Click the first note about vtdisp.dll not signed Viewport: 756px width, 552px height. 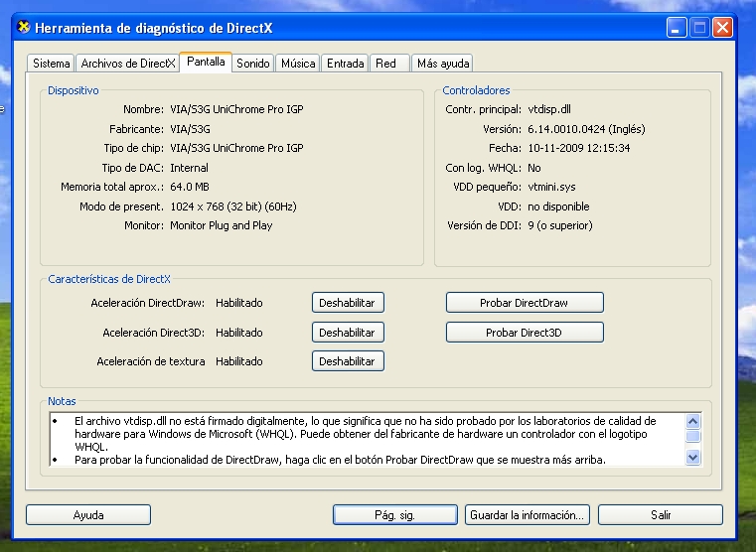(365, 434)
